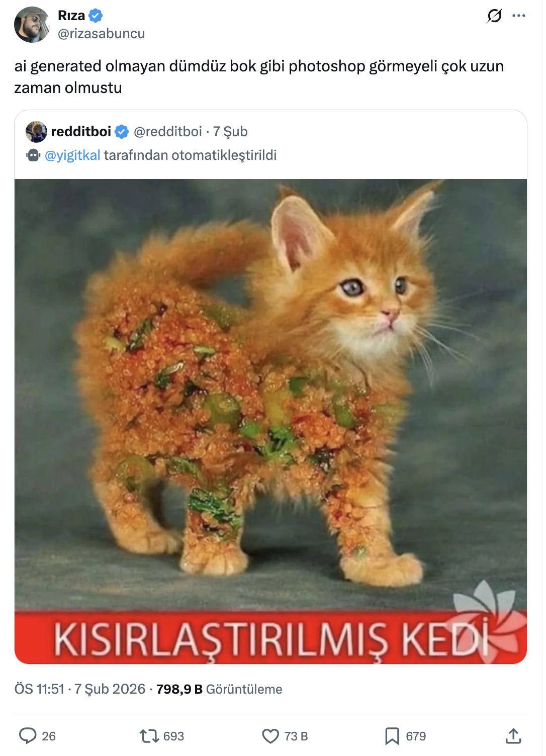
Task: Open the tweet timestamp ÖS 11:51
Action: 39,689
